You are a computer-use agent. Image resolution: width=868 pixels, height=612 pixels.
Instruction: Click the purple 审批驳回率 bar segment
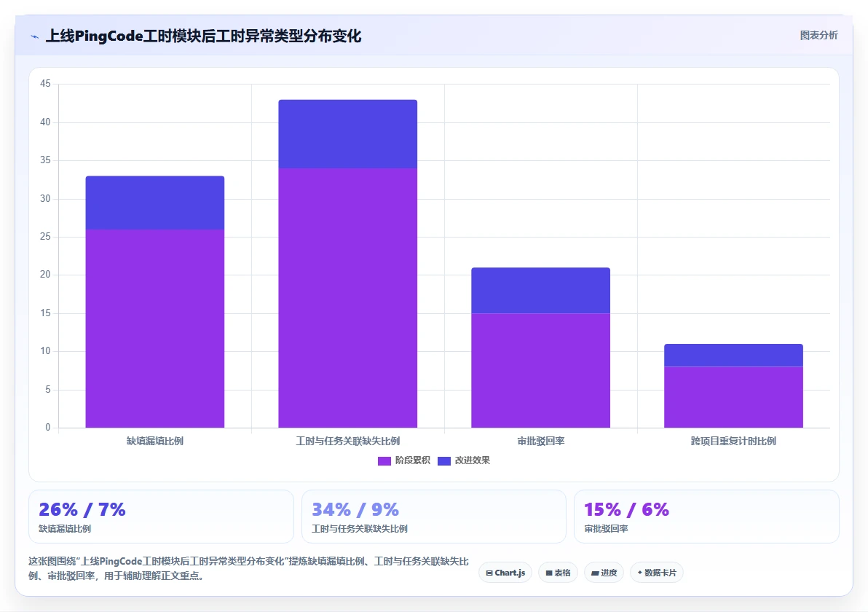pos(541,371)
